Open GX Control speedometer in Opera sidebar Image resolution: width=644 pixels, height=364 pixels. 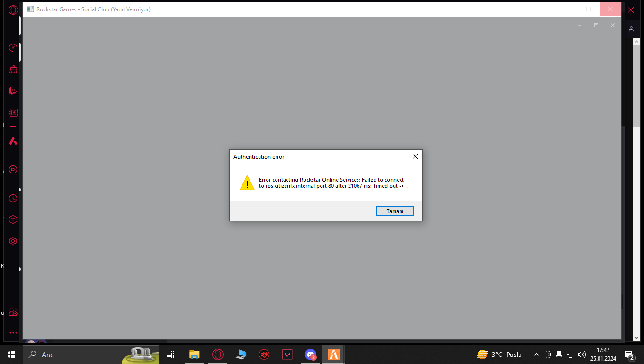coord(13,47)
